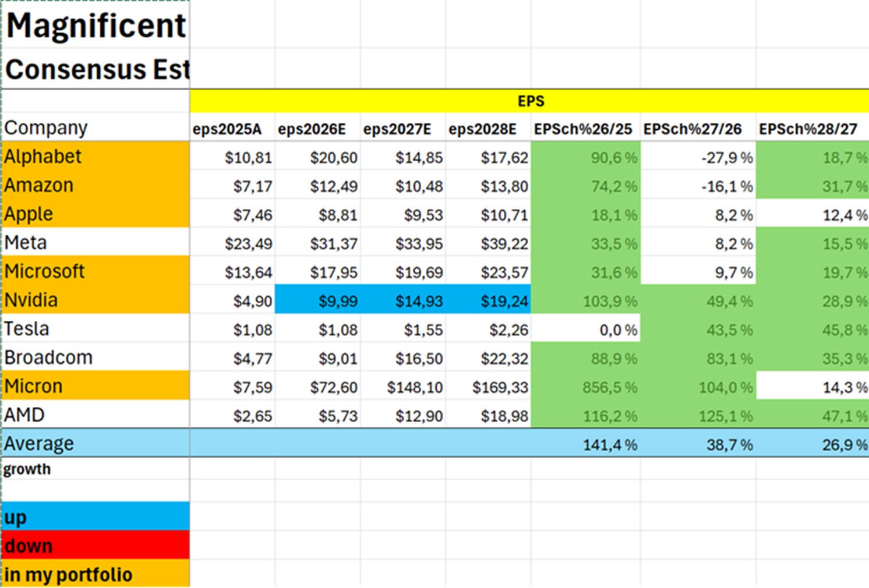
Task: Click the Average row value "141,4 %"
Action: pos(585,444)
